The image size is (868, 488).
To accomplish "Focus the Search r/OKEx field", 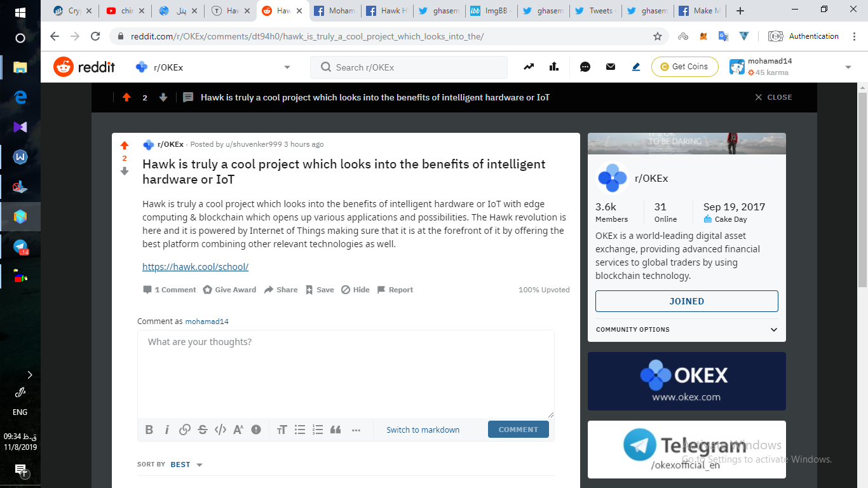I will pos(409,67).
